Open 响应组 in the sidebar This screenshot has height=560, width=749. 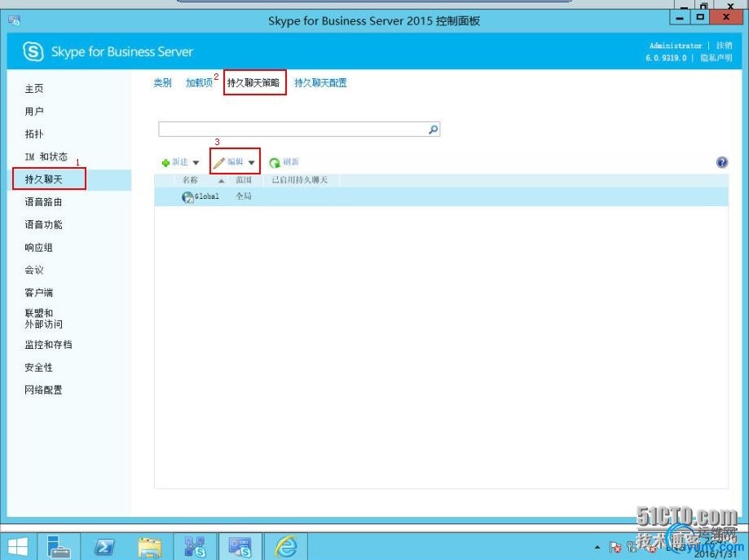38,248
